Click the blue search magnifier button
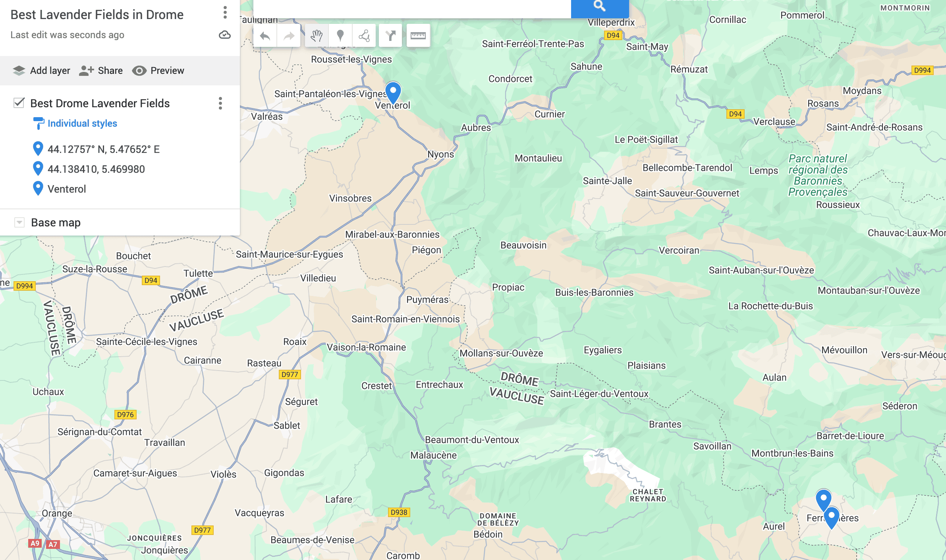The image size is (946, 560). pyautogui.click(x=600, y=7)
